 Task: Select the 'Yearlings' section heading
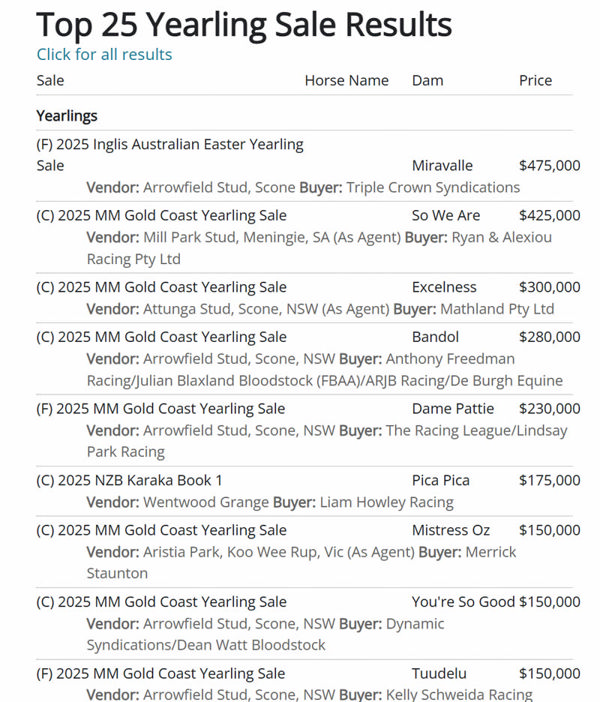click(x=67, y=116)
